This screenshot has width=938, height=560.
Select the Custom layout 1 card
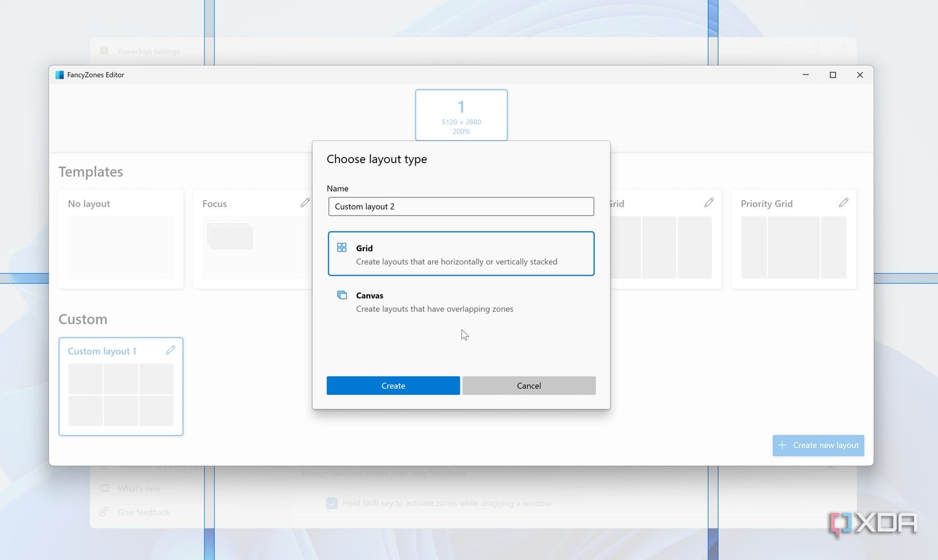click(121, 386)
